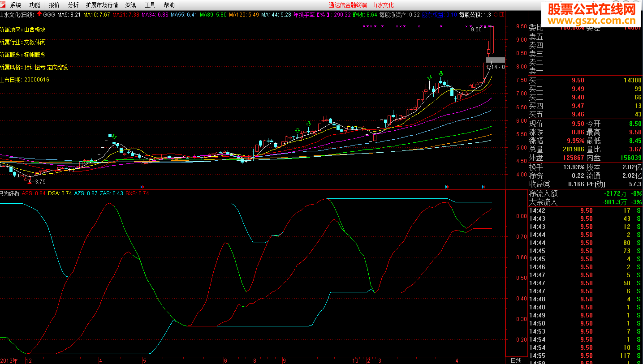The height and width of the screenshot is (364, 643).
Task: Open the 系统 menu
Action: click(15, 5)
